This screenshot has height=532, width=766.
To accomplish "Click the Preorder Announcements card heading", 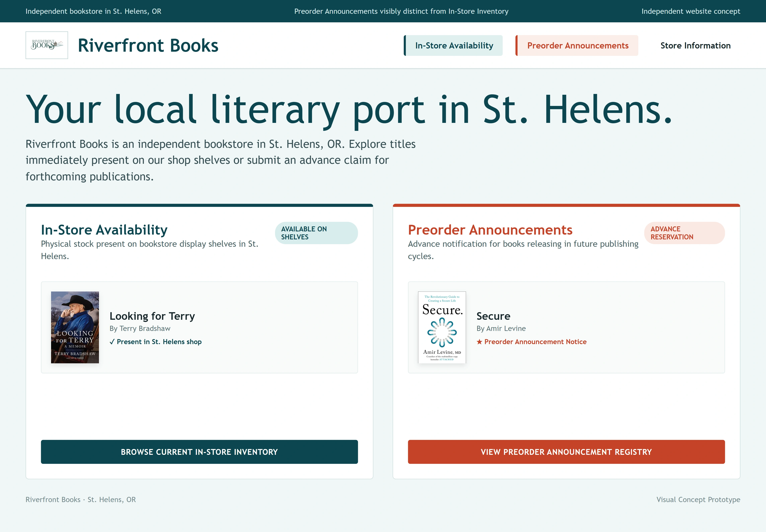I will point(490,230).
